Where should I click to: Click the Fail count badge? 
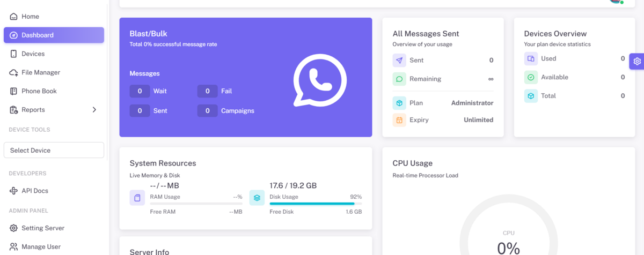click(x=207, y=92)
